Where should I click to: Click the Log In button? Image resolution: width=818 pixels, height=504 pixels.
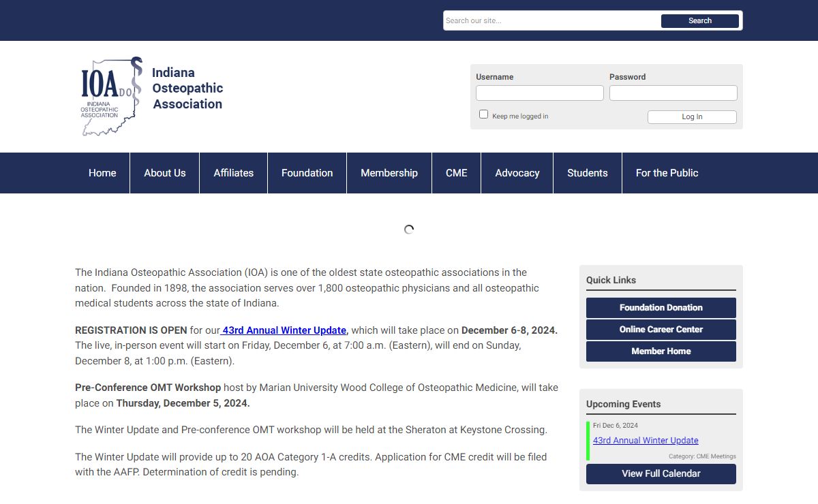[692, 117]
